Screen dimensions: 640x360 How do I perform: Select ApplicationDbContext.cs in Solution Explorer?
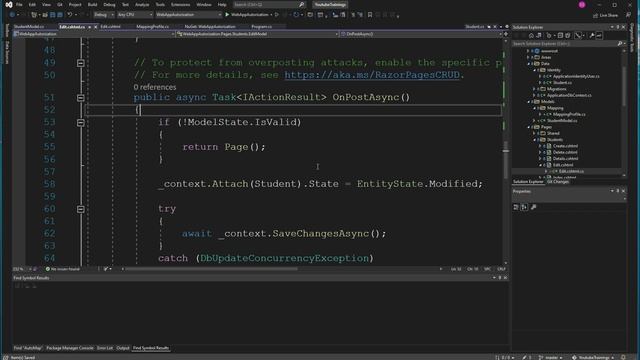[569, 96]
